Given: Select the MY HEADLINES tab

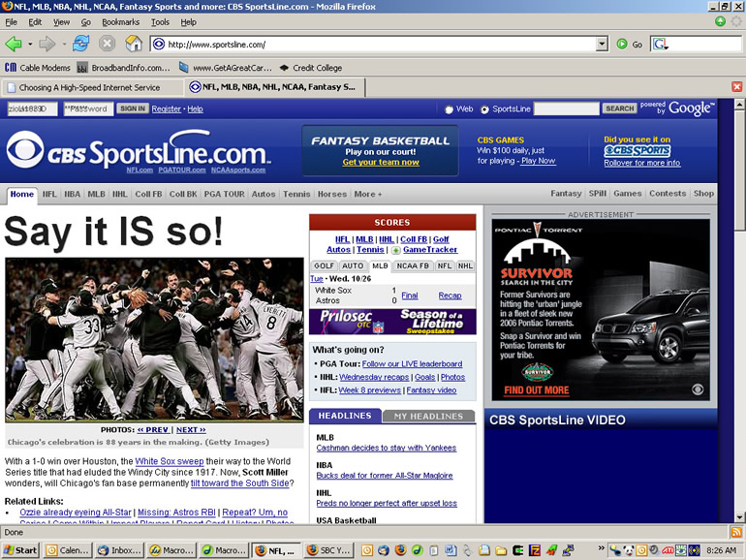Looking at the screenshot, I should (x=428, y=417).
